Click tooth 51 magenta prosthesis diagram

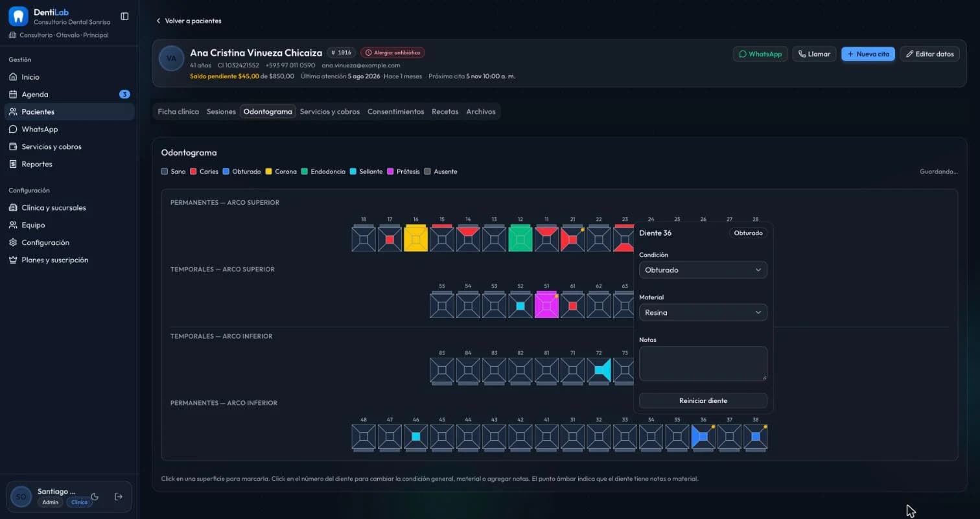[x=546, y=305]
